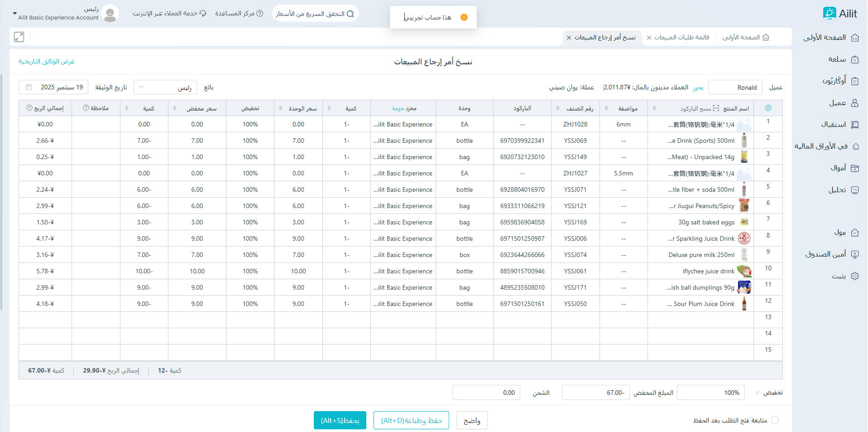Click the customer name input field
The width and height of the screenshot is (868, 432).
[735, 87]
